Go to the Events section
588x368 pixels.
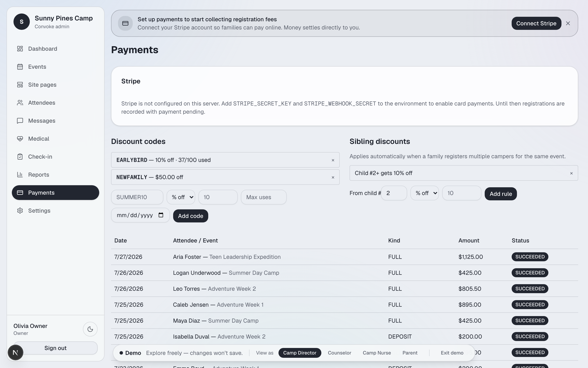(x=55, y=67)
